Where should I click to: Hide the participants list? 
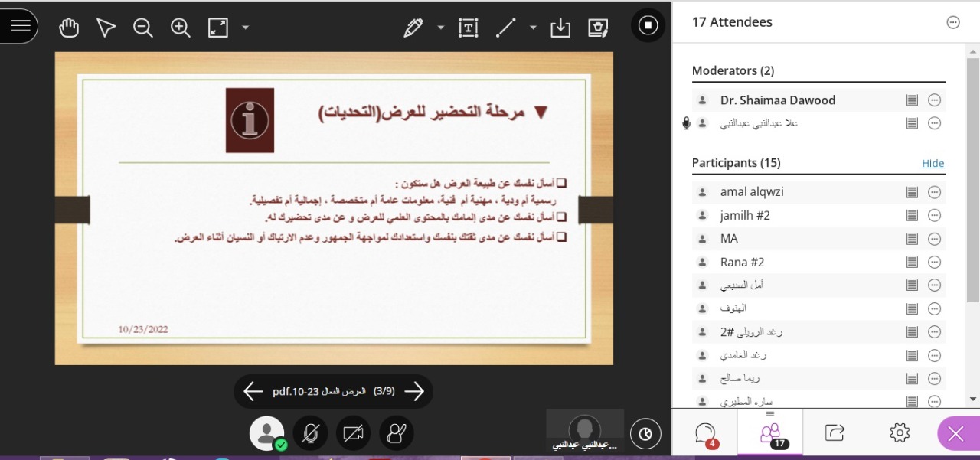point(933,163)
